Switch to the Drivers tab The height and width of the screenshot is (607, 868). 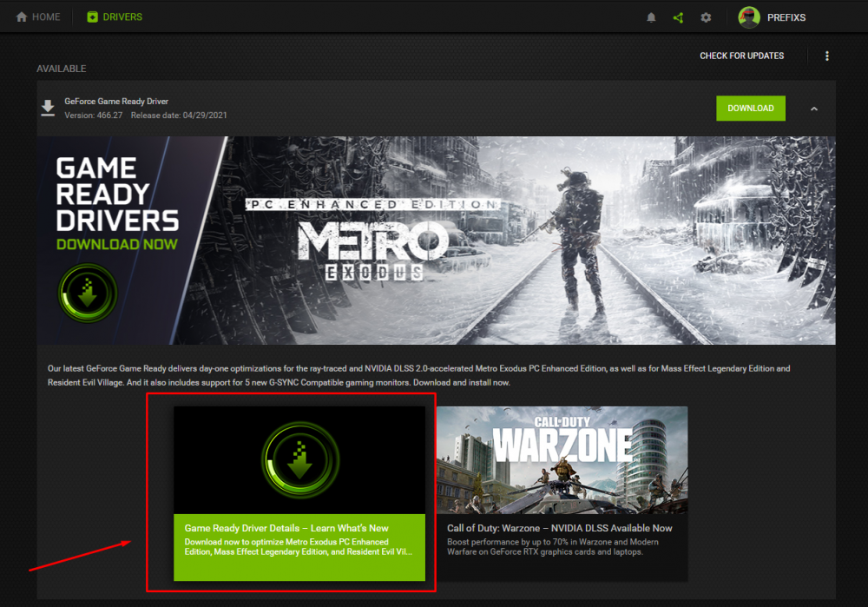pos(115,17)
